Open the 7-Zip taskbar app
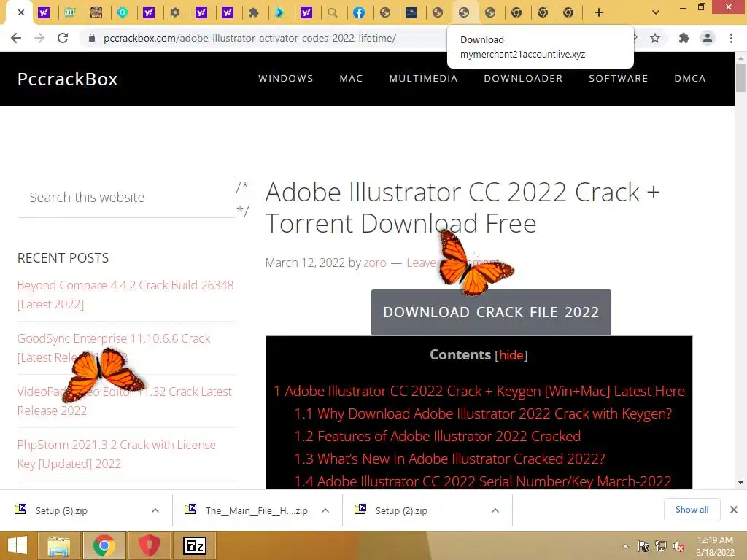This screenshot has height=560, width=747. tap(195, 545)
